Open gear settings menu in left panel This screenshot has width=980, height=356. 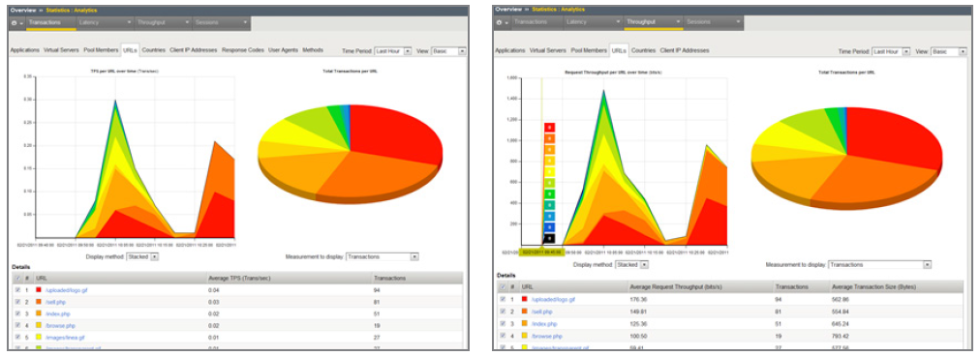tap(16, 22)
